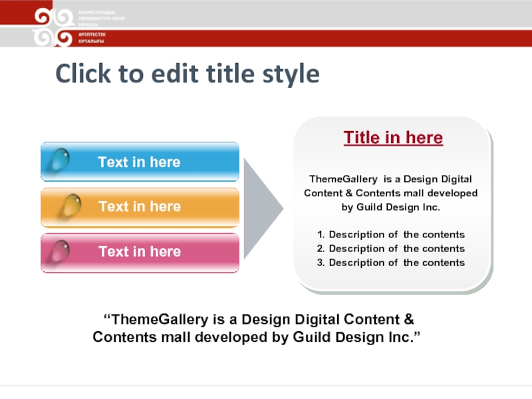Select the bold ThemeGallery quote at the bottom
This screenshot has width=532, height=399.
(x=257, y=328)
